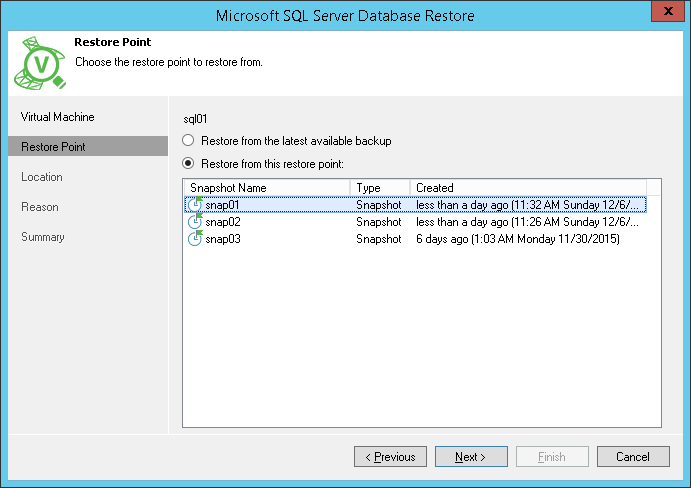Sort list by Snapshot Name column
The width and height of the screenshot is (691, 488).
click(267, 188)
